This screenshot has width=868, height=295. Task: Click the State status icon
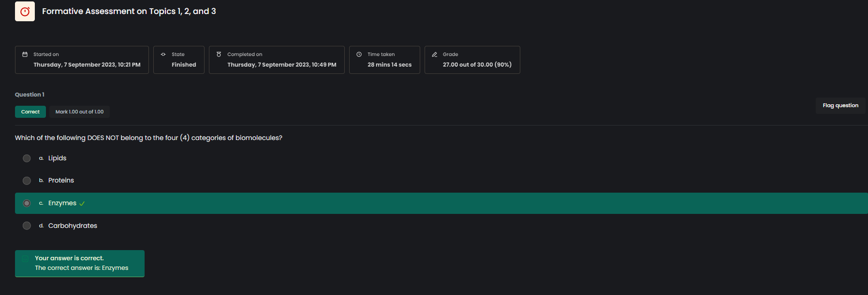pyautogui.click(x=163, y=55)
